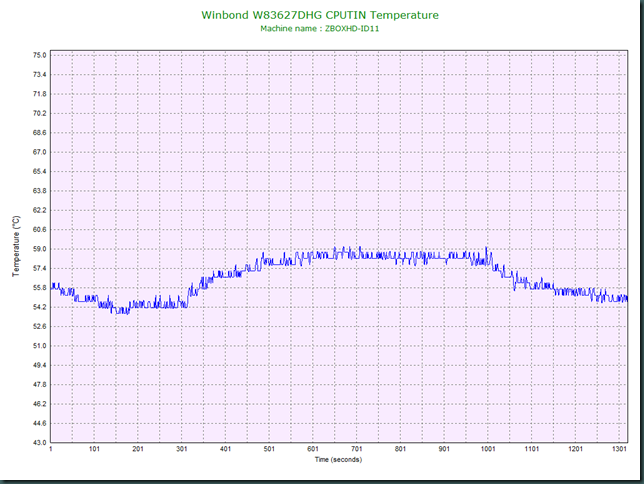Click the time axis label 501
Image resolution: width=644 pixels, height=484 pixels.
[x=269, y=449]
